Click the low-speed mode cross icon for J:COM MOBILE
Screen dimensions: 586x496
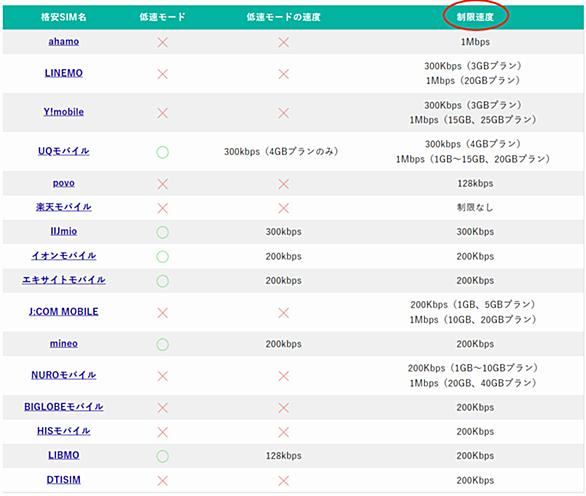162,312
